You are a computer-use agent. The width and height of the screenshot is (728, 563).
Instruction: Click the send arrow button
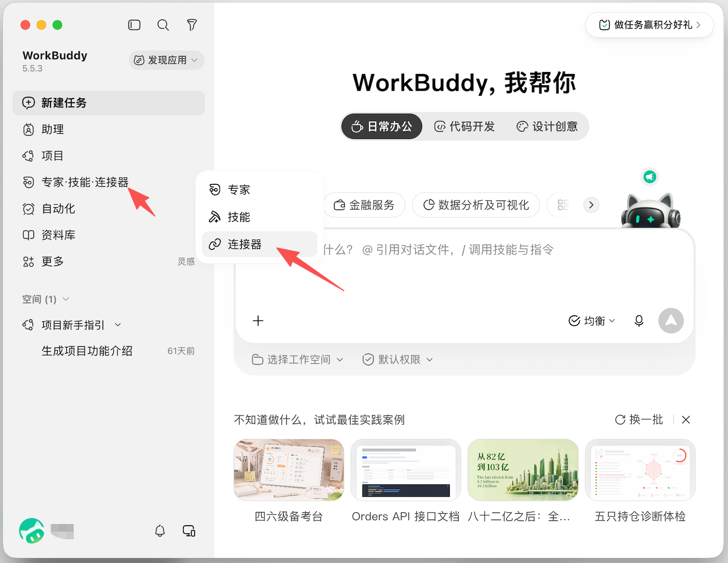click(x=671, y=321)
